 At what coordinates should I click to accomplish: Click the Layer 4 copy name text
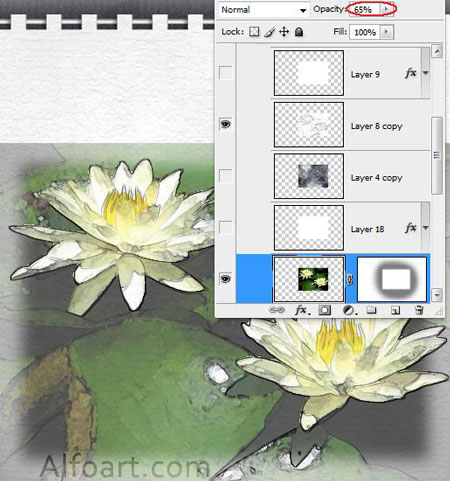376,178
